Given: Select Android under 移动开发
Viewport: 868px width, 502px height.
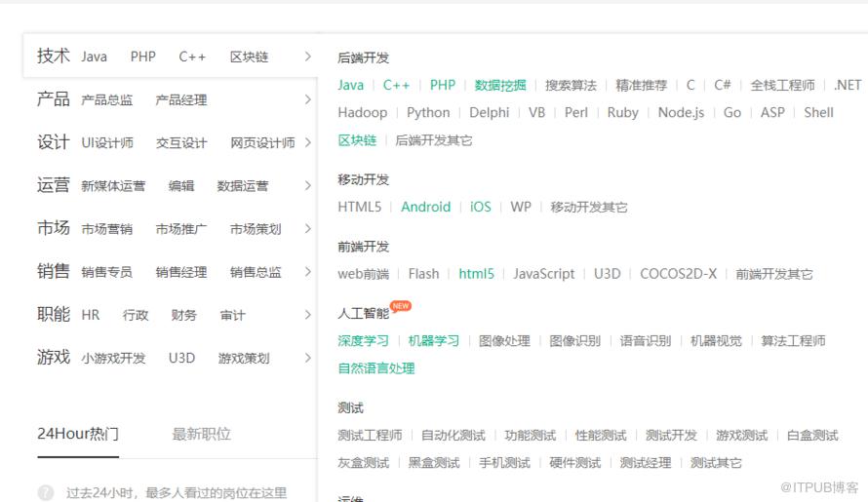Looking at the screenshot, I should 425,207.
